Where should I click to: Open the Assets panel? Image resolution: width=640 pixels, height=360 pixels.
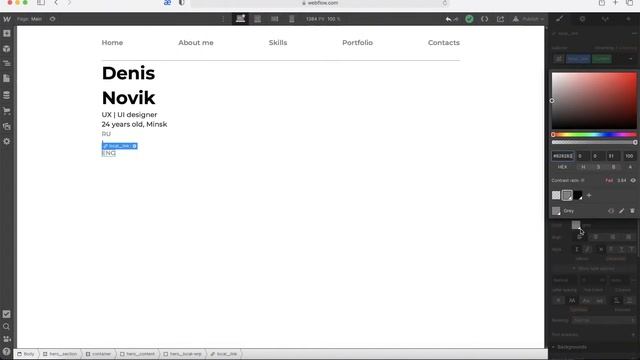coord(7,126)
